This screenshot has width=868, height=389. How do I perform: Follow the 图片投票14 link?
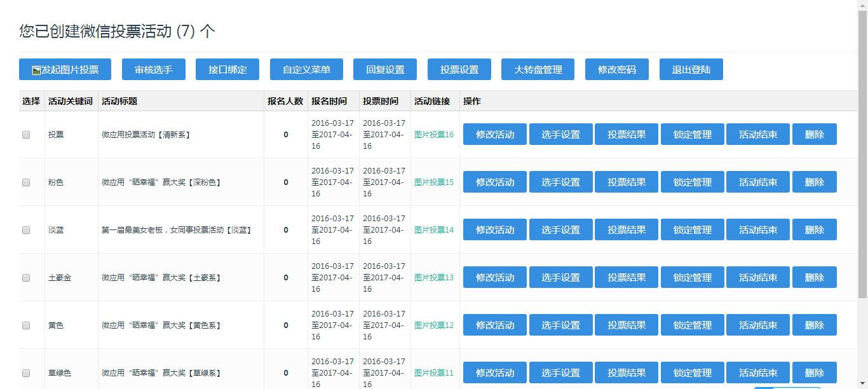(x=434, y=229)
